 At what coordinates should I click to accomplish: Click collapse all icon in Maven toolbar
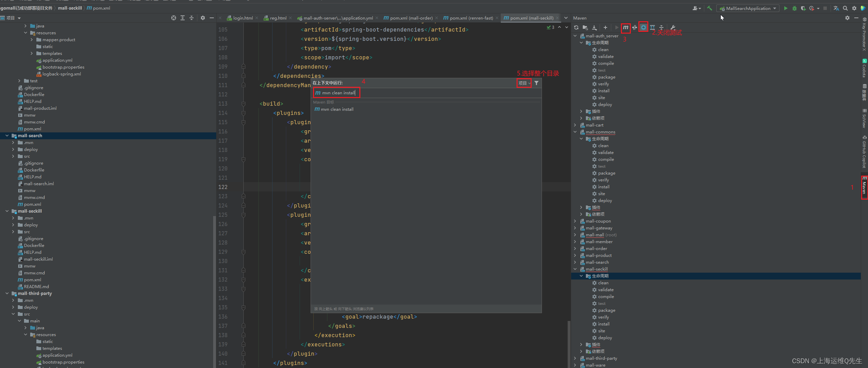661,27
